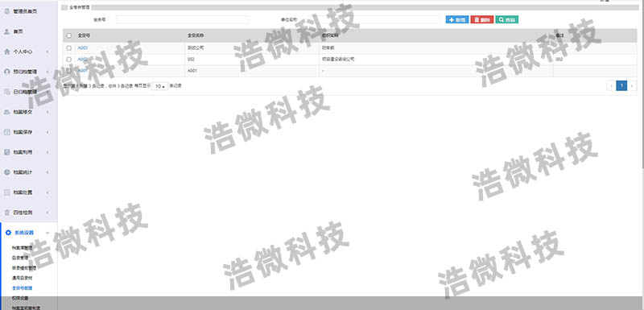Click the 档案保存 sidebar icon

[6, 132]
